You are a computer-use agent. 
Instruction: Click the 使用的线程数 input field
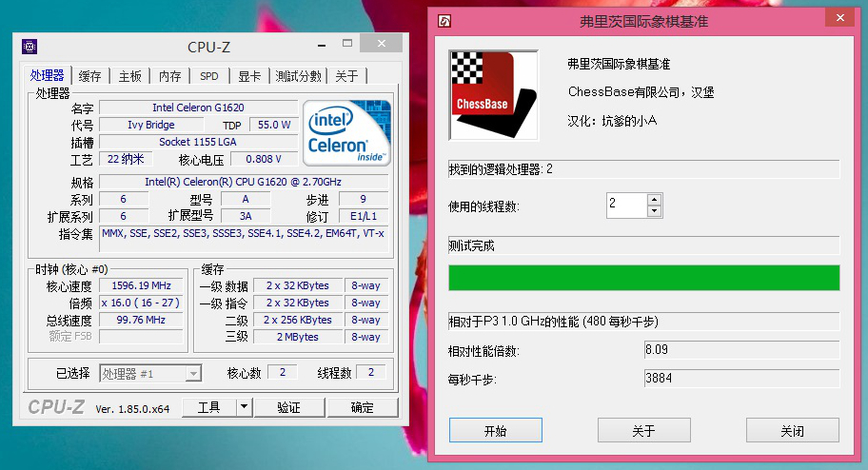626,206
